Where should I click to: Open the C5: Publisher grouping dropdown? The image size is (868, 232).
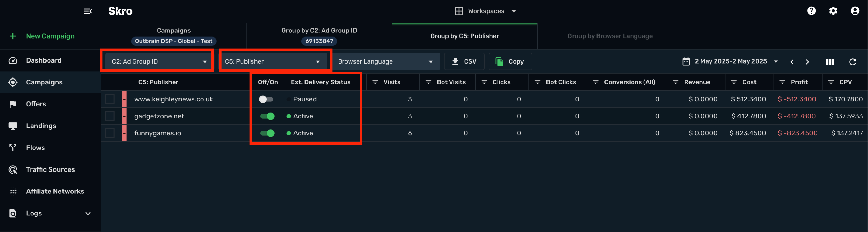click(x=274, y=61)
